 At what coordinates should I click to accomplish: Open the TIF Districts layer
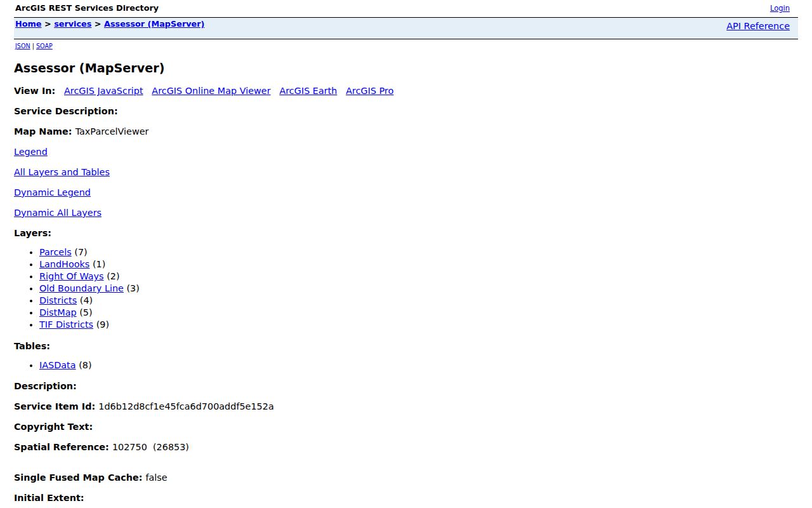[66, 324]
